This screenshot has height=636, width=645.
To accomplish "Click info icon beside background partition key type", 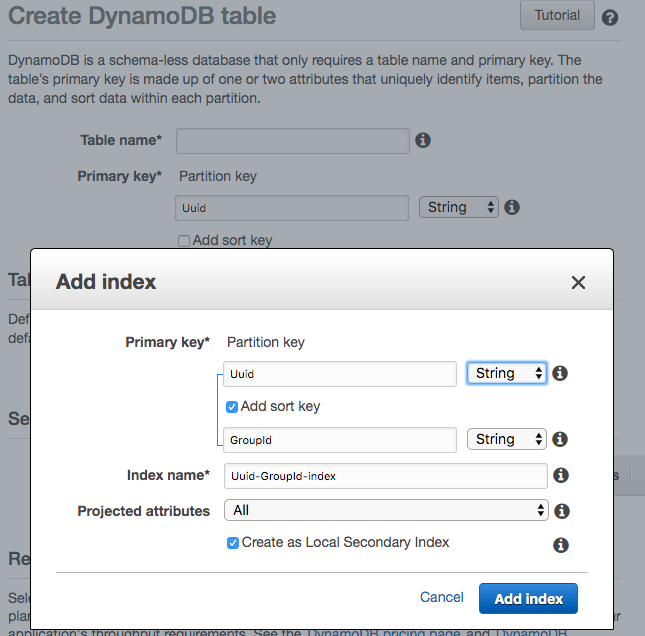I will coord(512,207).
